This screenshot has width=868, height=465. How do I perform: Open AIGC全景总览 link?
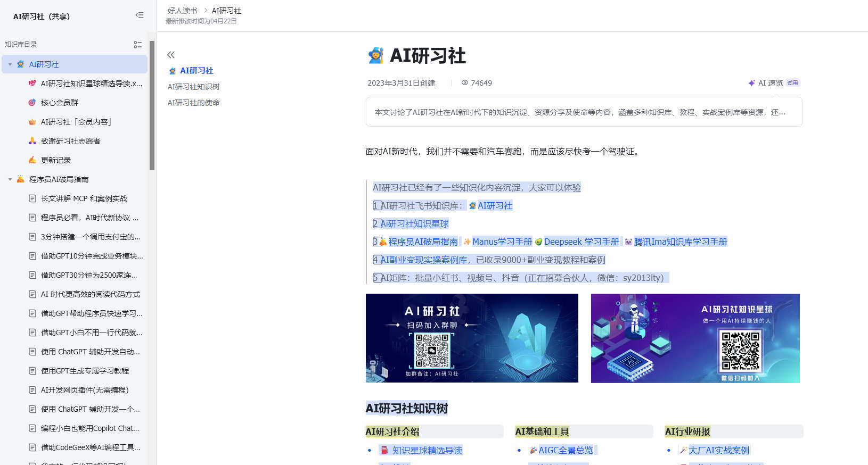(566, 450)
